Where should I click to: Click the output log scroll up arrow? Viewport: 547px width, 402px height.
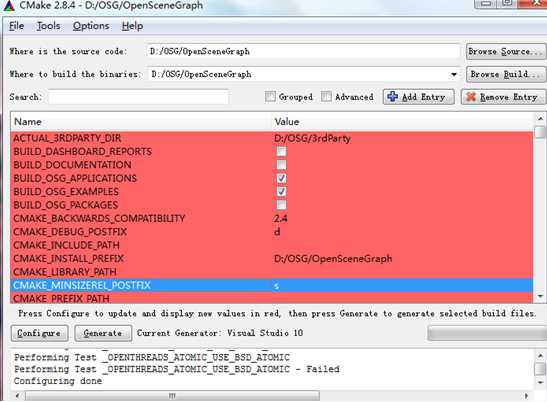[540, 356]
